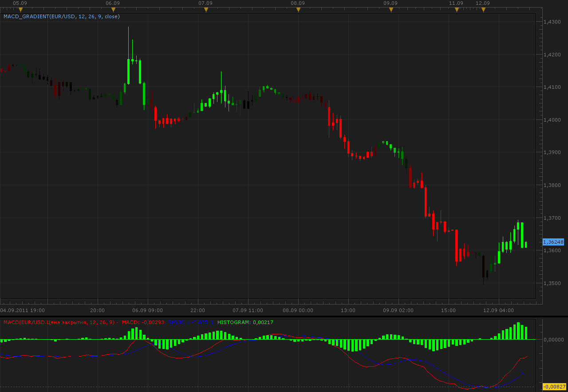Click the 07.09 11:00 time label
This screenshot has height=392, width=568.
(248, 310)
